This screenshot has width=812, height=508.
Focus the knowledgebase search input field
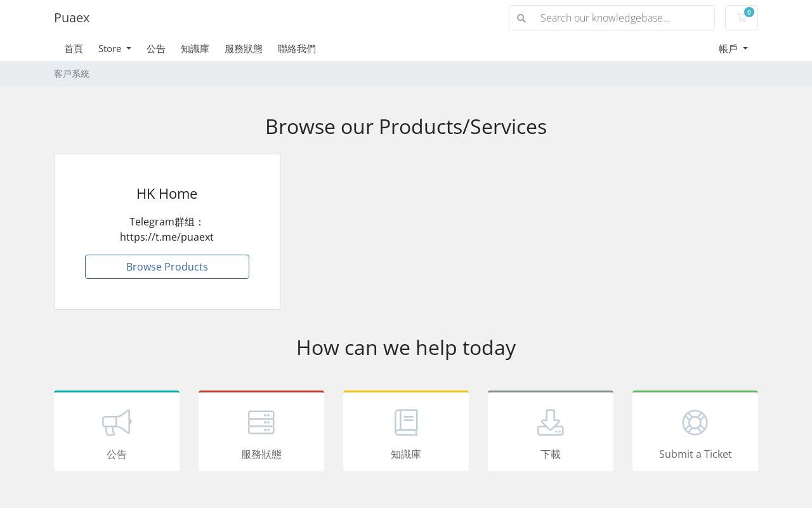point(624,18)
